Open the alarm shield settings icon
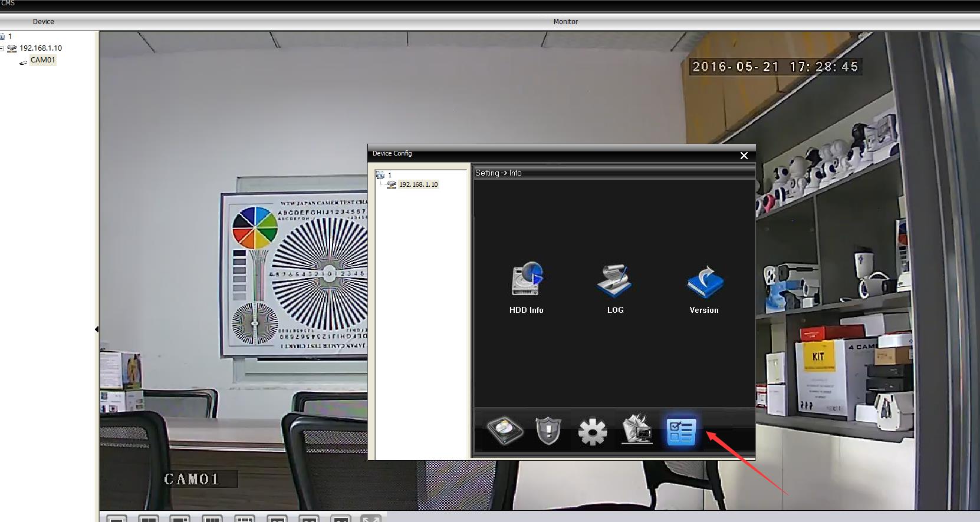The image size is (980, 522). coord(548,431)
